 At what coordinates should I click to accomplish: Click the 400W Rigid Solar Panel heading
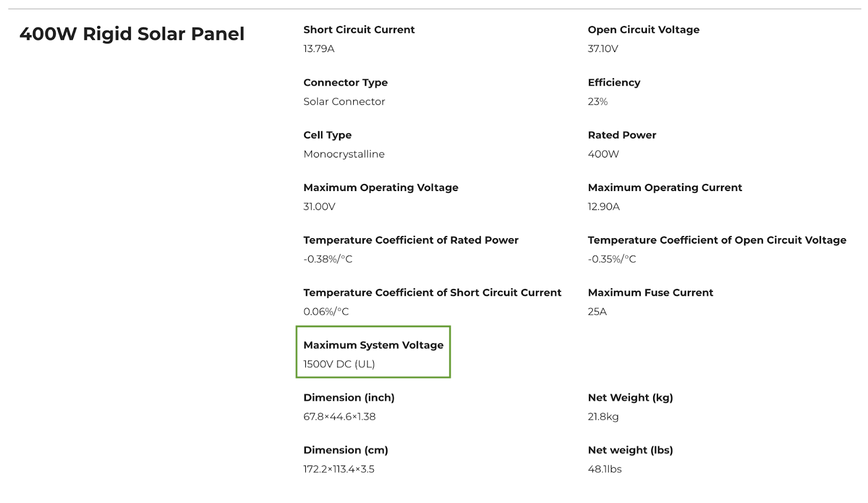click(132, 34)
